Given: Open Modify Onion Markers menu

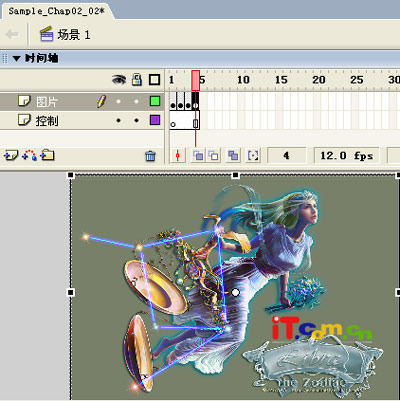Looking at the screenshot, I should [x=253, y=156].
